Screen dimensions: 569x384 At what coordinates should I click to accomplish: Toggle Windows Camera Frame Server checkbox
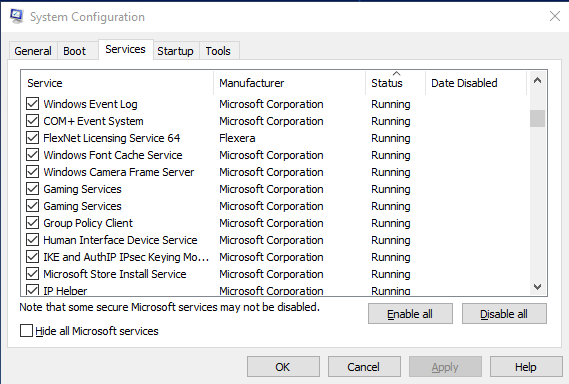point(32,172)
